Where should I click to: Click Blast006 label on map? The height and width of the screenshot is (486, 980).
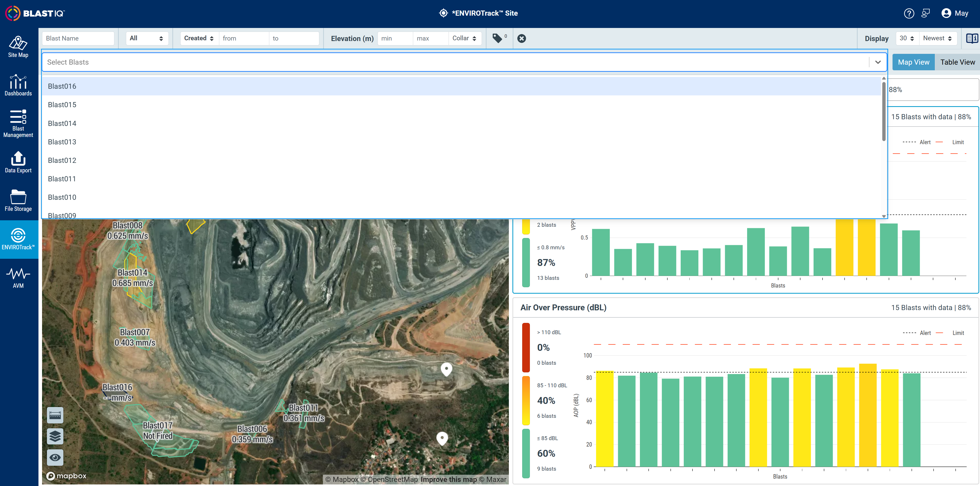point(252,434)
